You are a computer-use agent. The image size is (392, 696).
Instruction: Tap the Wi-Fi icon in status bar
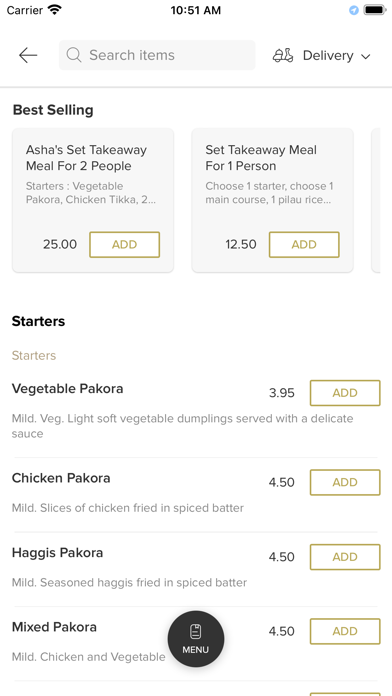click(x=55, y=10)
